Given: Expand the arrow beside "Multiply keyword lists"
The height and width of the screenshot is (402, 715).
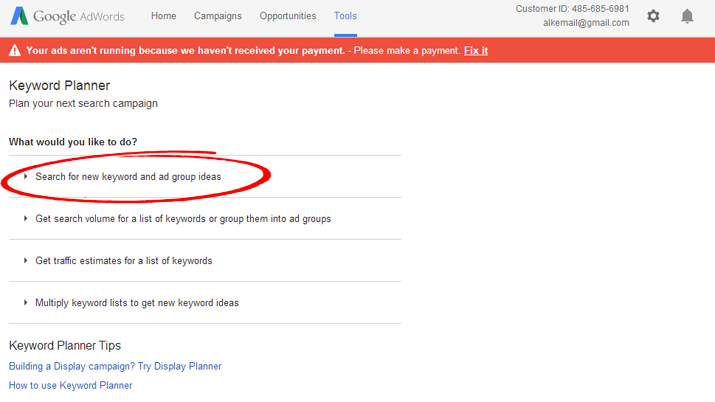Looking at the screenshot, I should coord(26,302).
